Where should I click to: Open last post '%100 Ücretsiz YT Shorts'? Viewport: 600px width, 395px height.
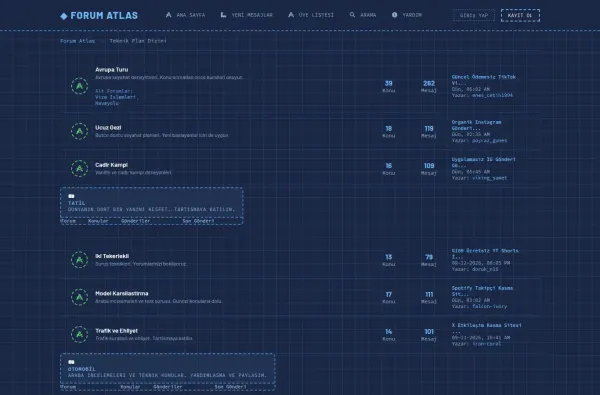click(x=485, y=254)
